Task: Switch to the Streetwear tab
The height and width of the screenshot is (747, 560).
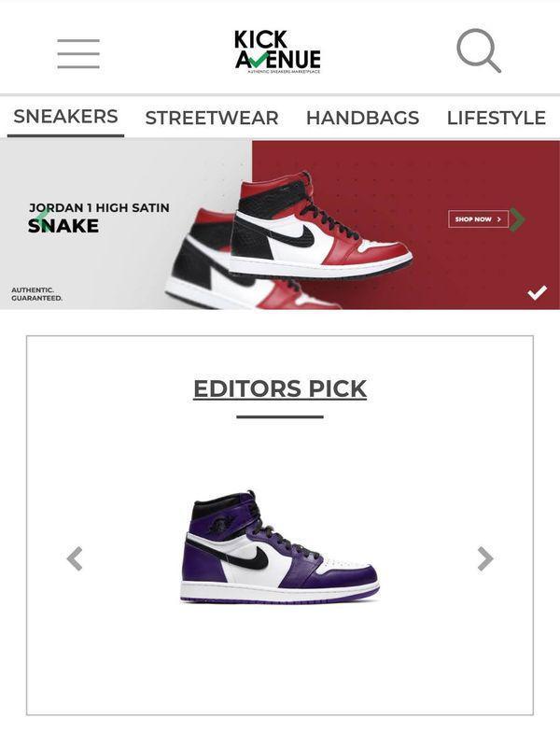Action: (x=212, y=118)
